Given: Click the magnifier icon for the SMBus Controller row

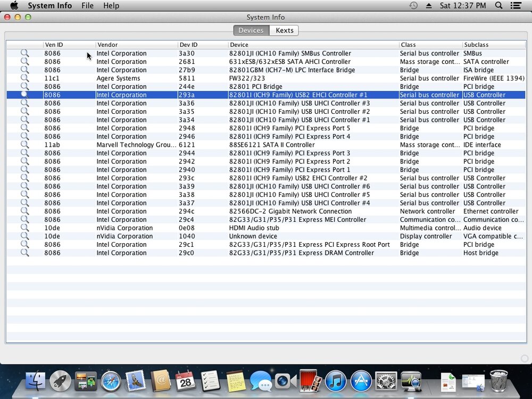Looking at the screenshot, I should (x=24, y=53).
